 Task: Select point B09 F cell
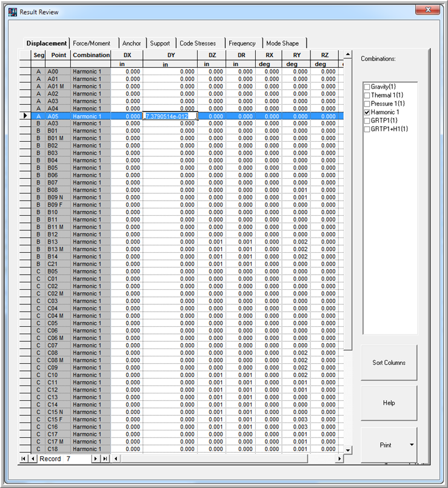(x=58, y=205)
